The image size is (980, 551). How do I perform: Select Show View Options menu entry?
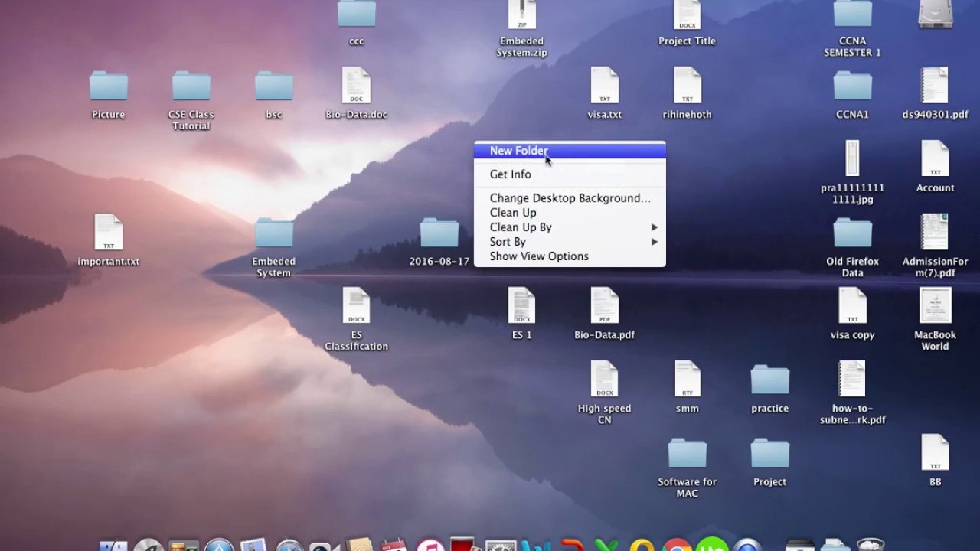point(570,256)
